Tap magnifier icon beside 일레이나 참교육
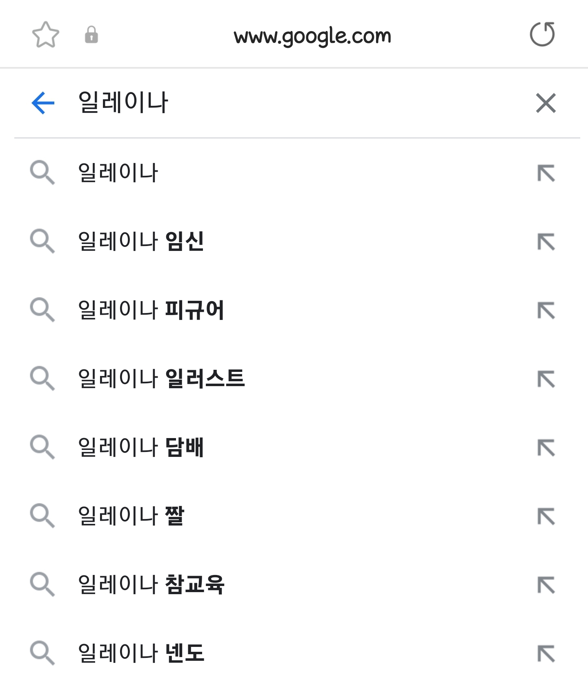The image size is (588, 700). click(42, 585)
